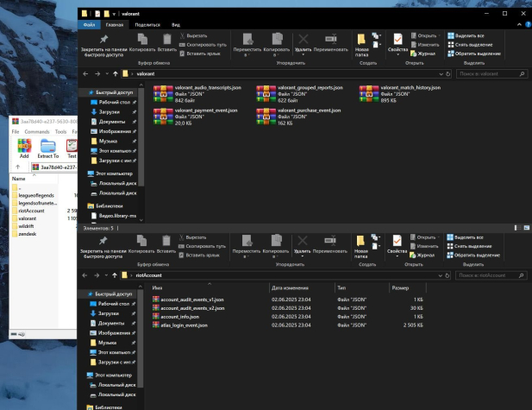Select valorant_purchase_event.json file
The height and width of the screenshot is (410, 532).
point(299,117)
